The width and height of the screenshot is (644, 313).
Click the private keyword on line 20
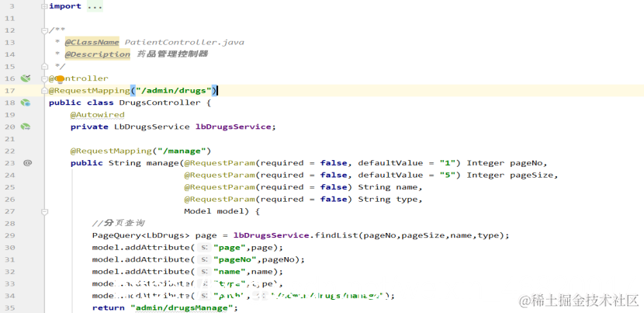[x=89, y=127]
